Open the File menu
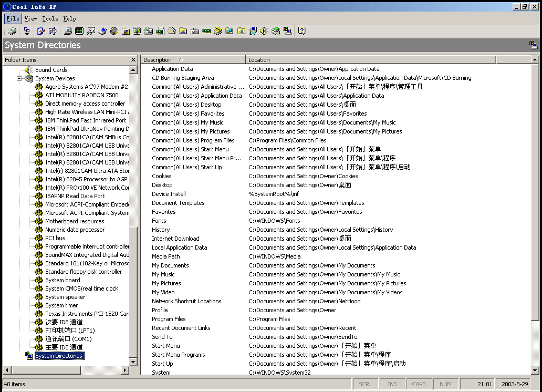The height and width of the screenshot is (392, 542). click(x=13, y=19)
